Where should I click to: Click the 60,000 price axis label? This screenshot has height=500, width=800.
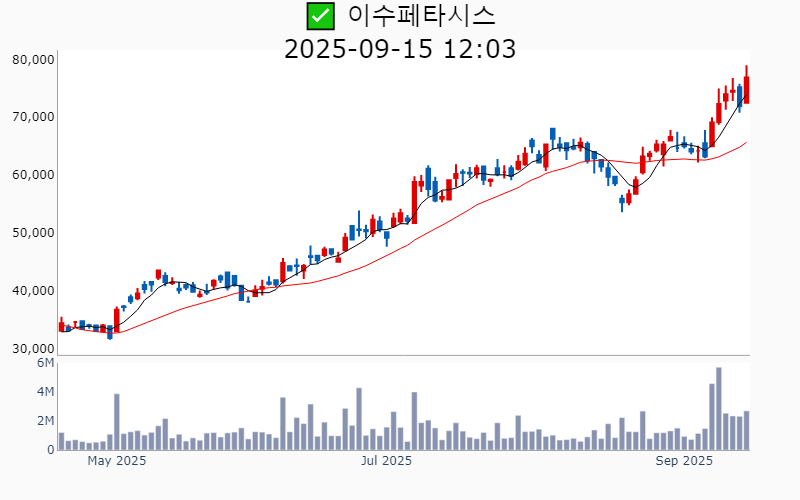(33, 175)
